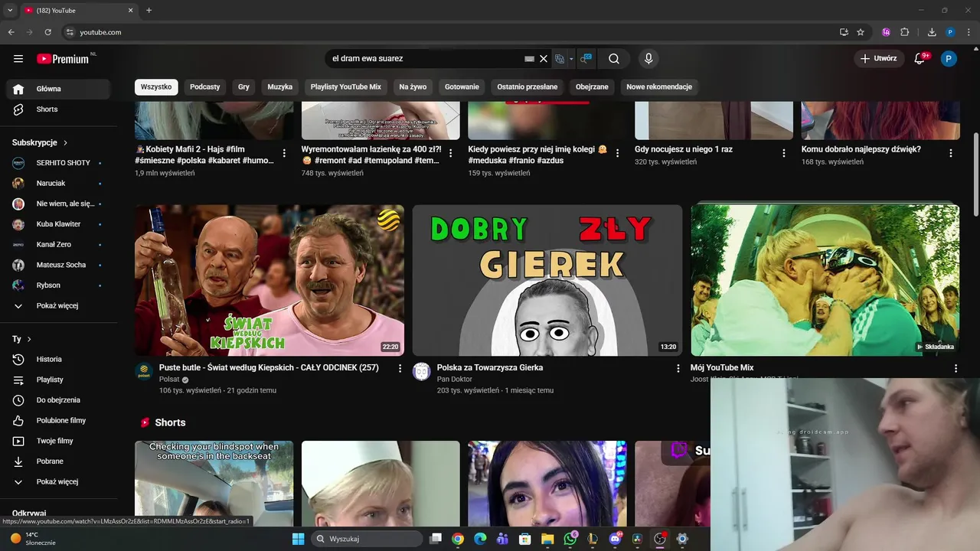Image resolution: width=980 pixels, height=551 pixels.
Task: Open Shorts from the sidebar
Action: coord(58,109)
